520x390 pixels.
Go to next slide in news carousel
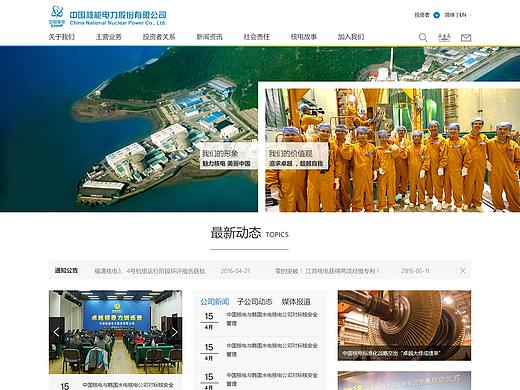174,332
